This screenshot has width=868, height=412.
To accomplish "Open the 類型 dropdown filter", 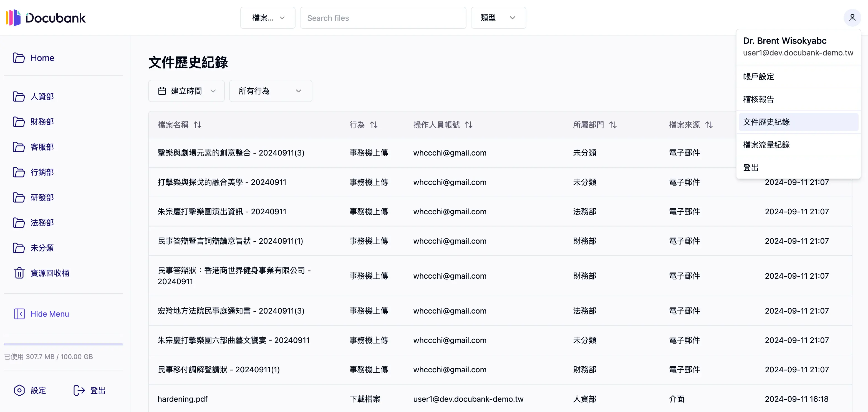I will point(498,17).
